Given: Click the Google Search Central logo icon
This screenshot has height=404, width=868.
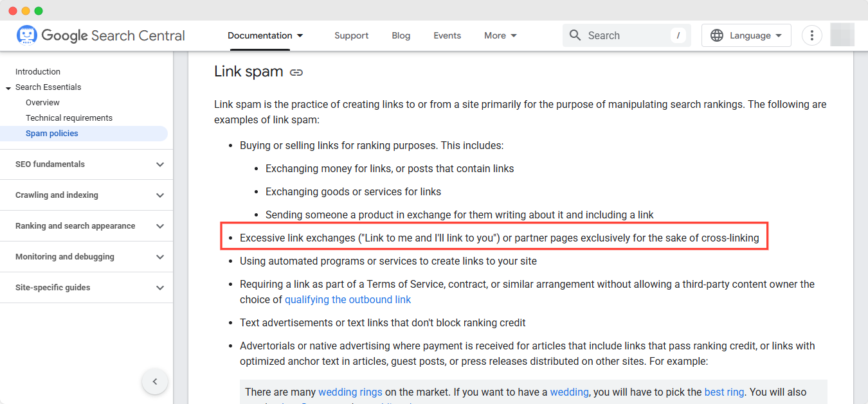Looking at the screenshot, I should pyautogui.click(x=27, y=35).
